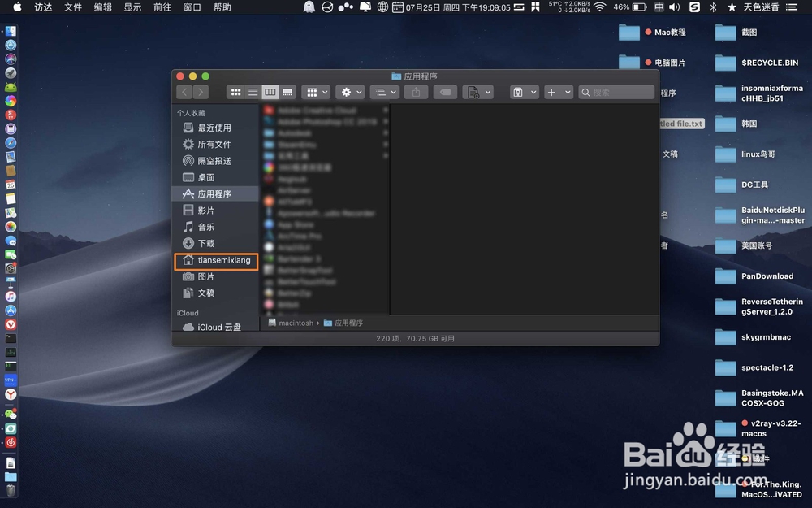Open the 帮助 menu
This screenshot has width=812, height=508.
222,7
